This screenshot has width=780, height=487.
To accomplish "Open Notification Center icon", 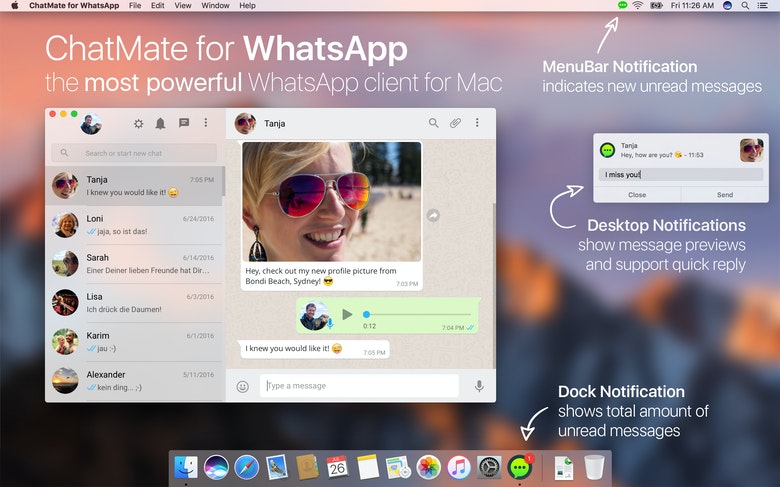I will [762, 5].
